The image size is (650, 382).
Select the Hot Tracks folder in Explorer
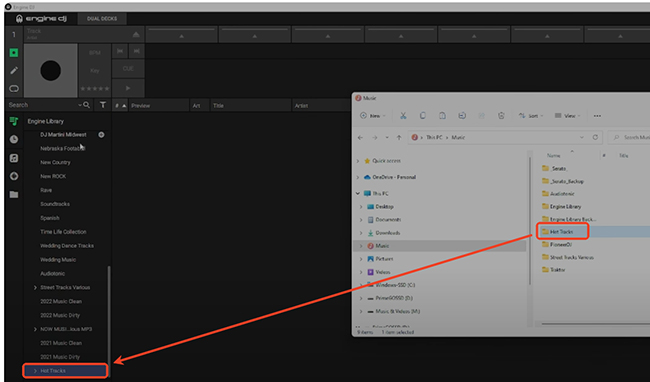click(562, 232)
